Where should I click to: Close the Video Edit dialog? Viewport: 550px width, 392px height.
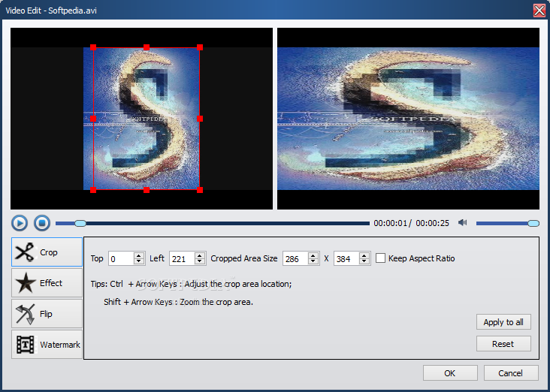(x=539, y=11)
